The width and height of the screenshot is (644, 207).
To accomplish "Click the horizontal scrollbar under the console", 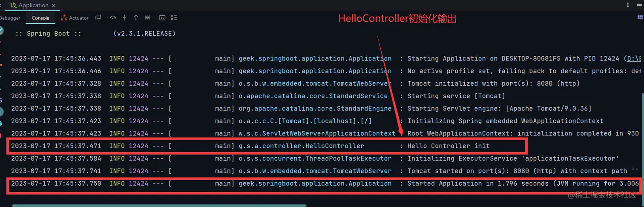I will coord(159,205).
